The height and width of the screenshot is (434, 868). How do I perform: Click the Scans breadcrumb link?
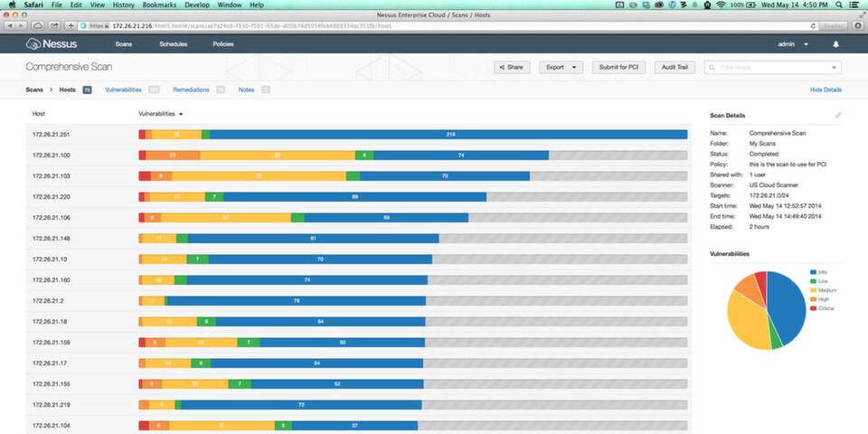(x=34, y=90)
